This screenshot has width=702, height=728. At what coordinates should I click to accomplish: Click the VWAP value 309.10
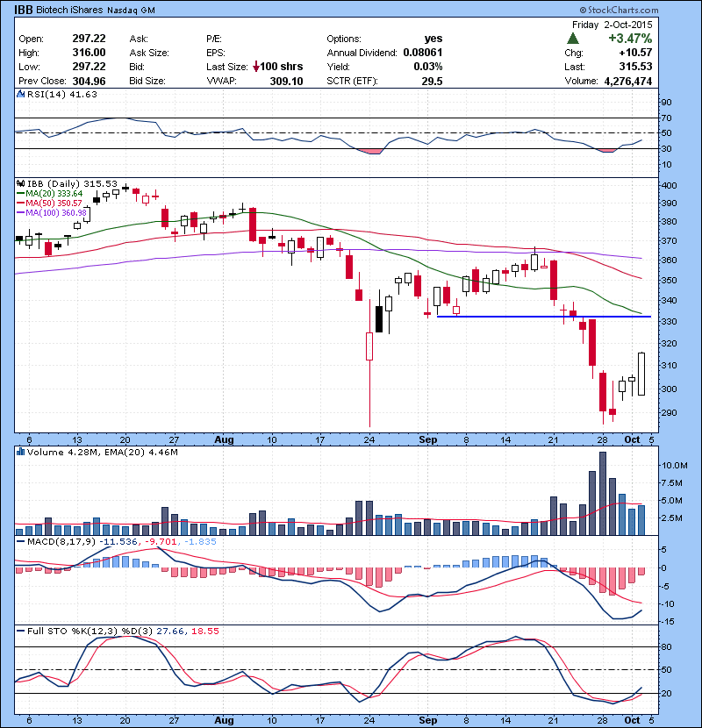(286, 81)
